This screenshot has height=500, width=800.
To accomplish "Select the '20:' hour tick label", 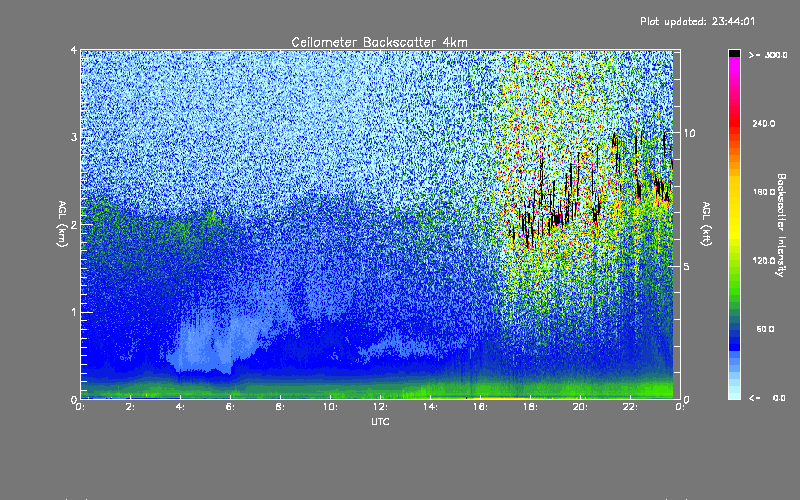I will click(x=581, y=407).
